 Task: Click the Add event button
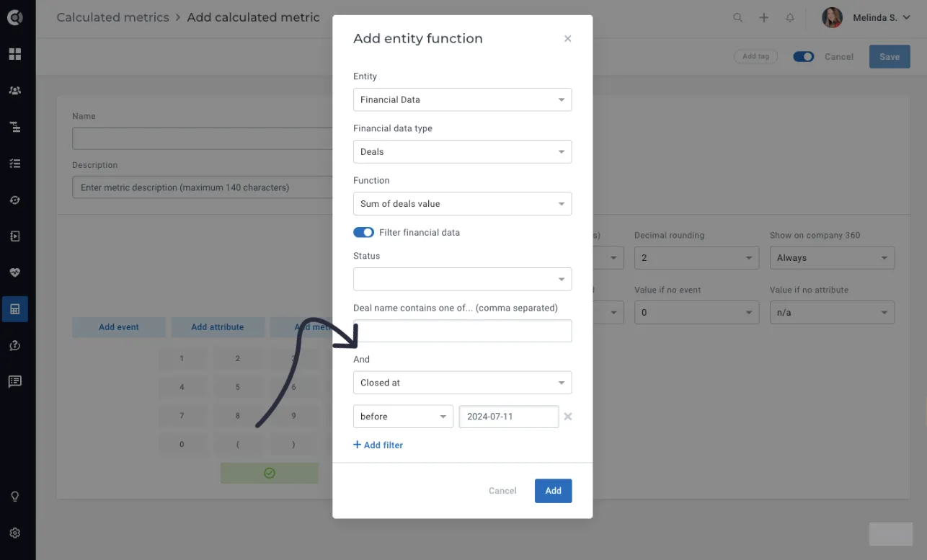(x=119, y=327)
